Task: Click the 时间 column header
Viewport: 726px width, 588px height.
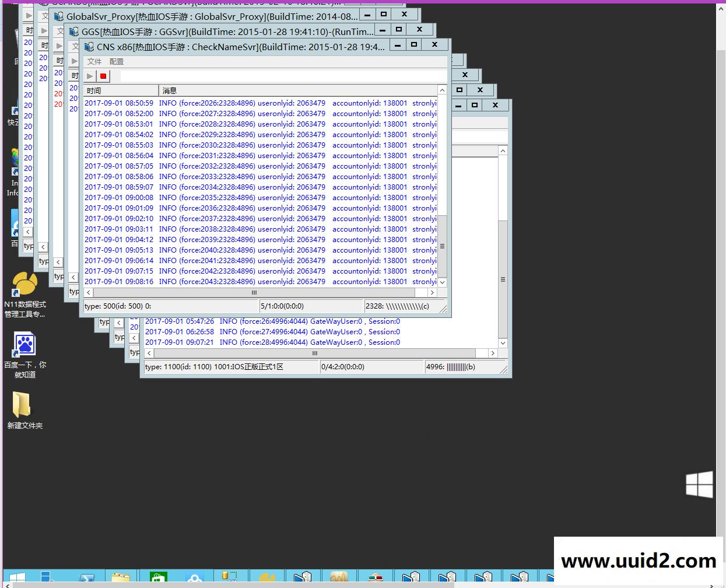Action: [120, 90]
